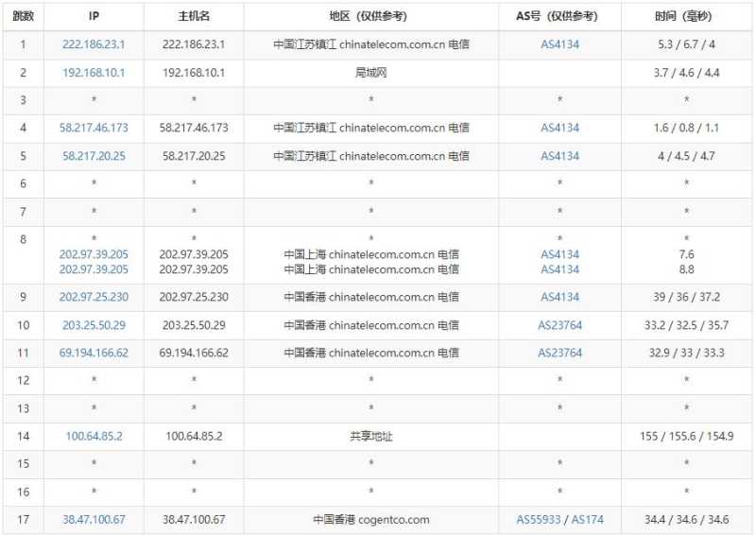Click AS4134 link in hop 1 row
The width and height of the screenshot is (756, 536).
coord(559,44)
